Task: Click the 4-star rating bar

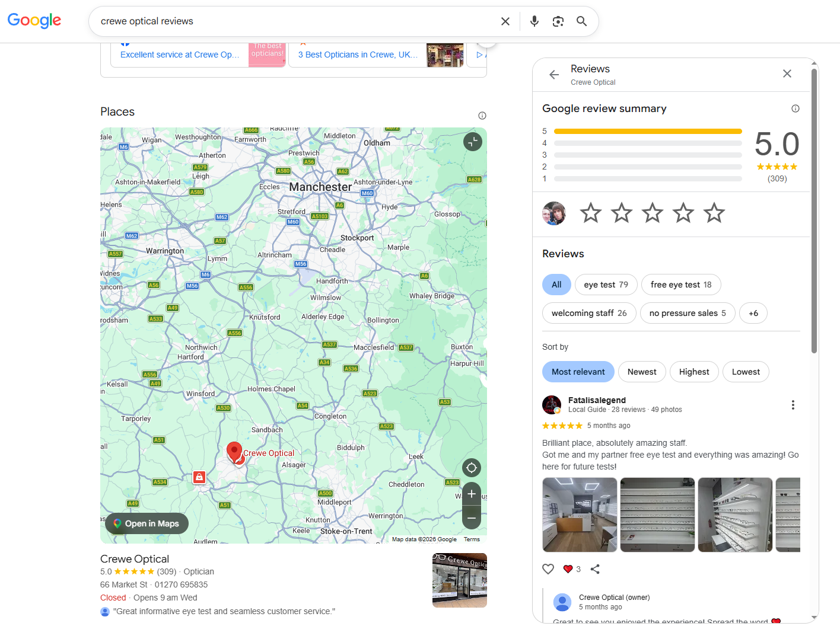Action: point(648,143)
